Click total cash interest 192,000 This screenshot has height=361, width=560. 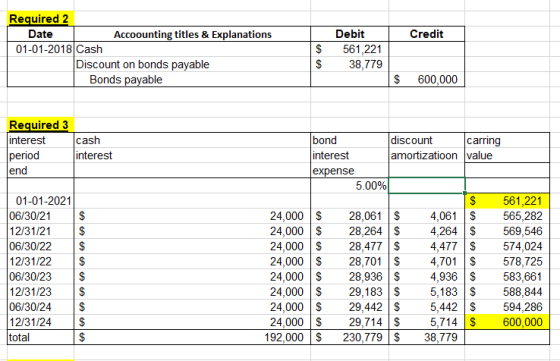pyautogui.click(x=192, y=337)
